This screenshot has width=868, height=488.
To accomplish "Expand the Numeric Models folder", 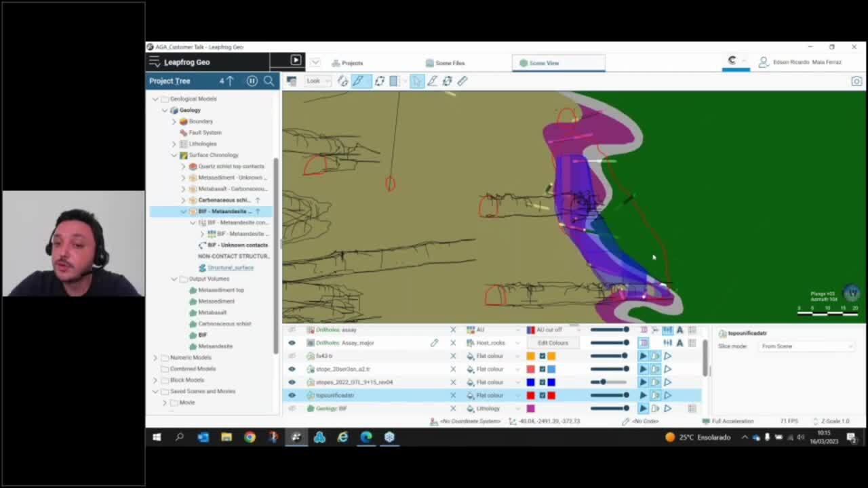I will 155,357.
